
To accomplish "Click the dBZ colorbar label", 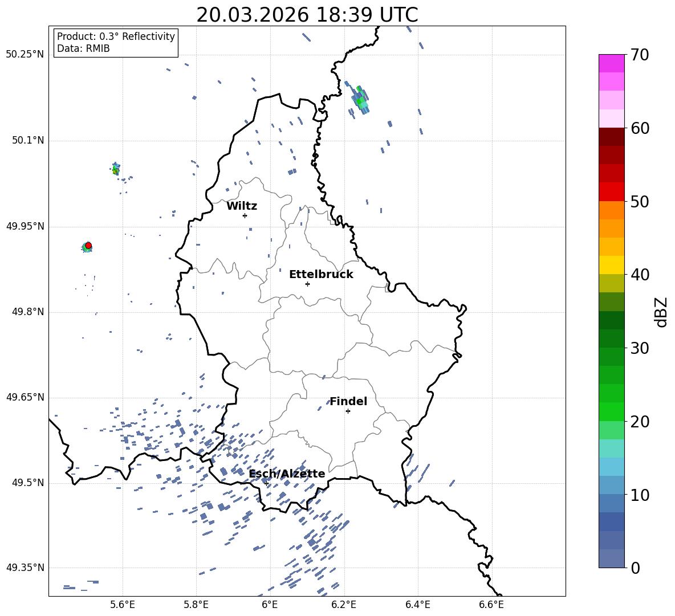I will click(661, 312).
